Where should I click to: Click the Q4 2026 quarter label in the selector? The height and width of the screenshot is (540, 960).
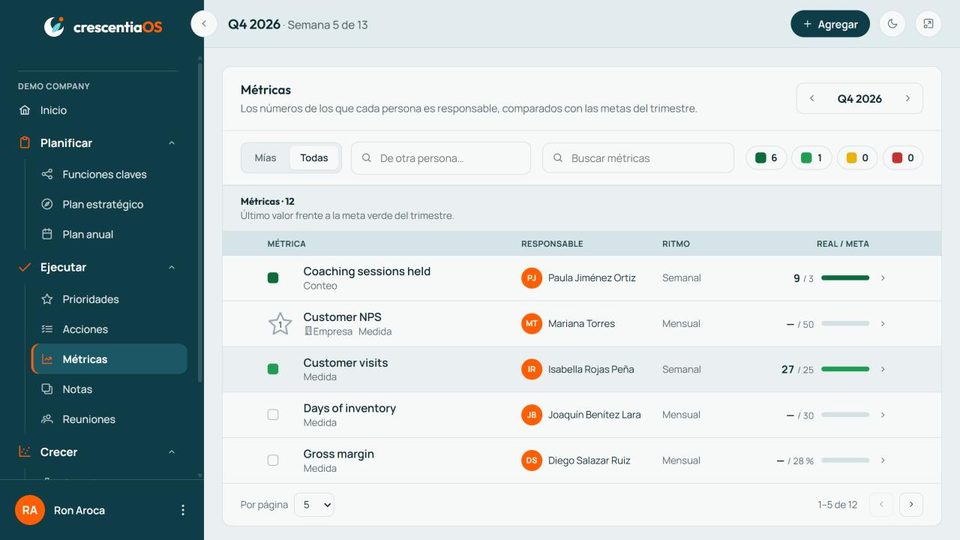(860, 99)
